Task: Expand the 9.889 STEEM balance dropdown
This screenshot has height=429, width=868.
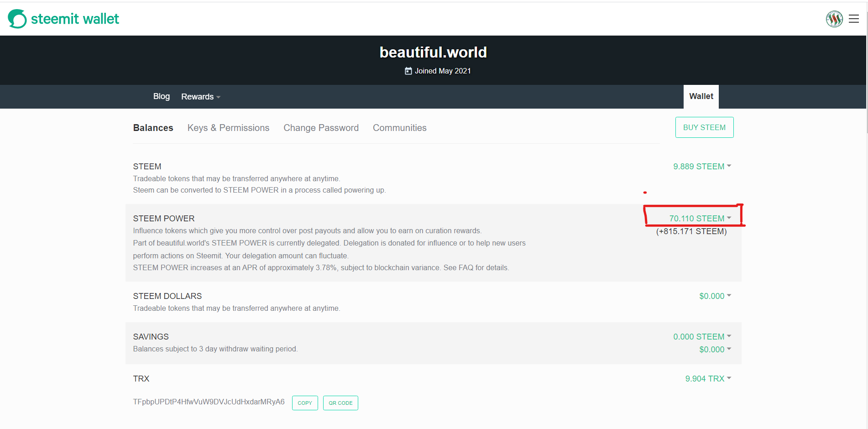Action: [x=702, y=167]
